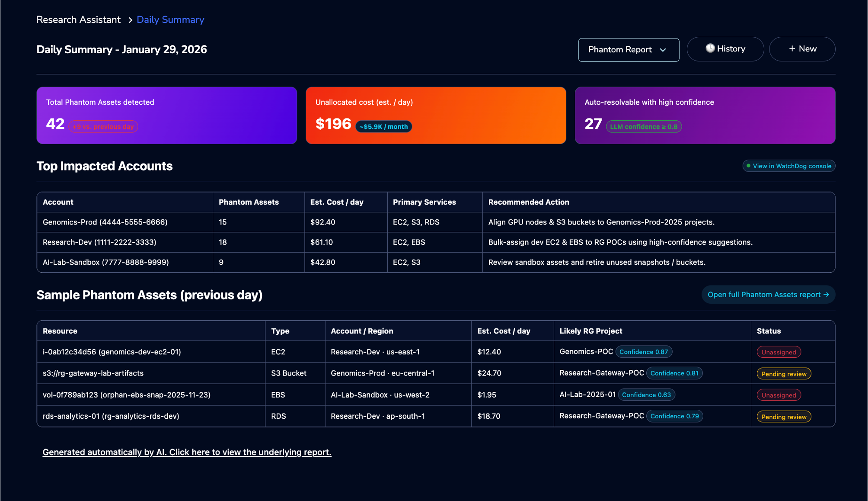This screenshot has width=868, height=501.
Task: Click the History clock icon
Action: [x=710, y=48]
